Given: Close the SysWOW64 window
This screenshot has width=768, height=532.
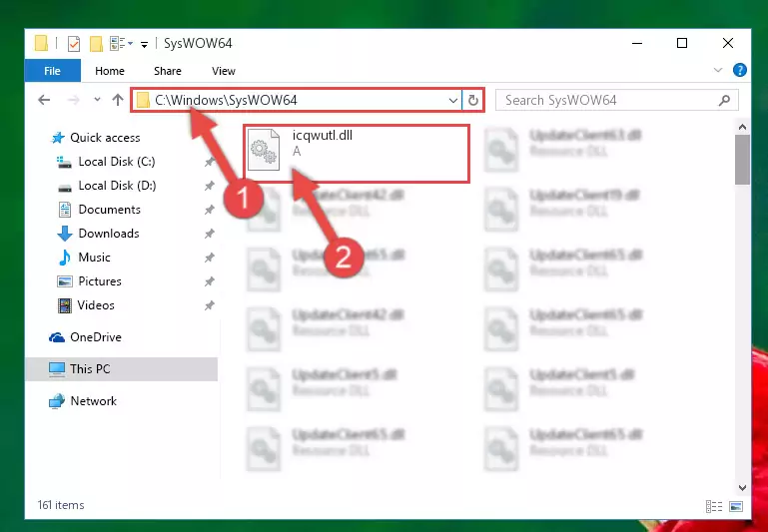Looking at the screenshot, I should (728, 43).
